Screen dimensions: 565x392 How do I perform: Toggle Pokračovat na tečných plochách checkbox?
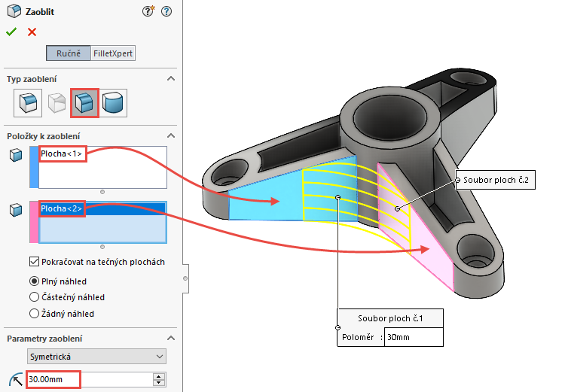coord(34,262)
